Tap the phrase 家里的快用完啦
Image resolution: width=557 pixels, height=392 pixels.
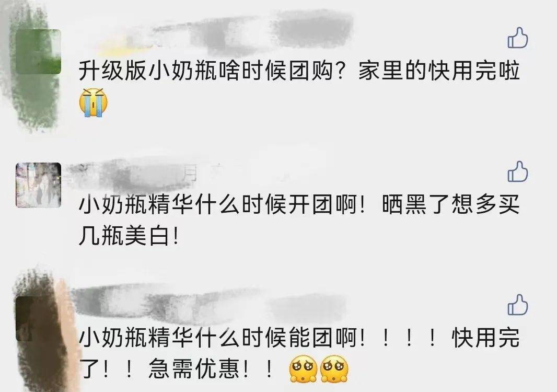439,71
